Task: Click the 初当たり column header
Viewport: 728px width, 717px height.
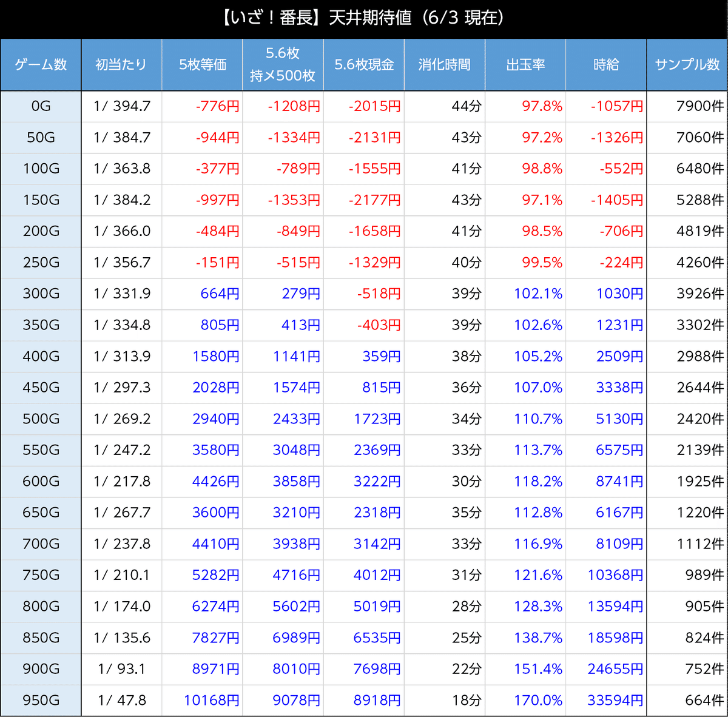Action: coord(121,65)
